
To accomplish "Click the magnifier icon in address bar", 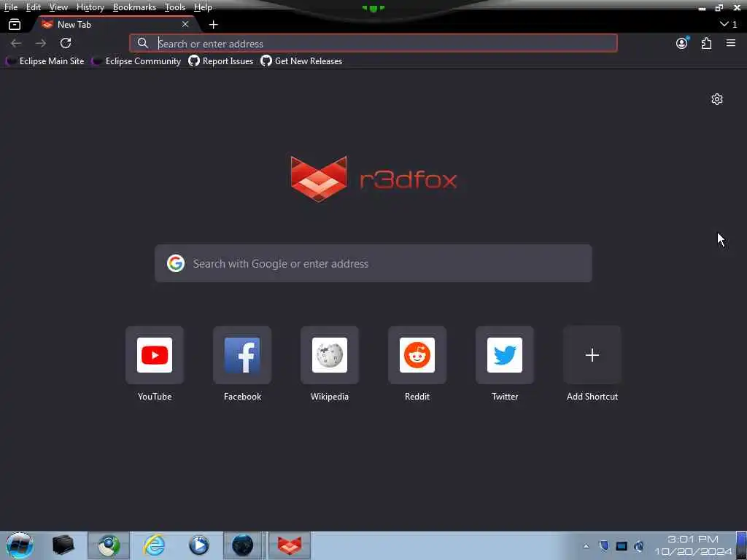I will coord(142,43).
